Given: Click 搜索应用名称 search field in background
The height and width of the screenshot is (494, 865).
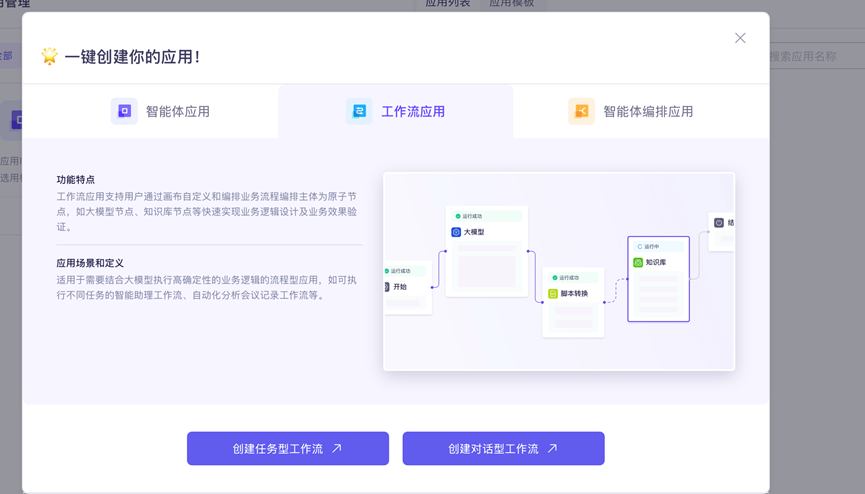Looking at the screenshot, I should click(x=816, y=56).
